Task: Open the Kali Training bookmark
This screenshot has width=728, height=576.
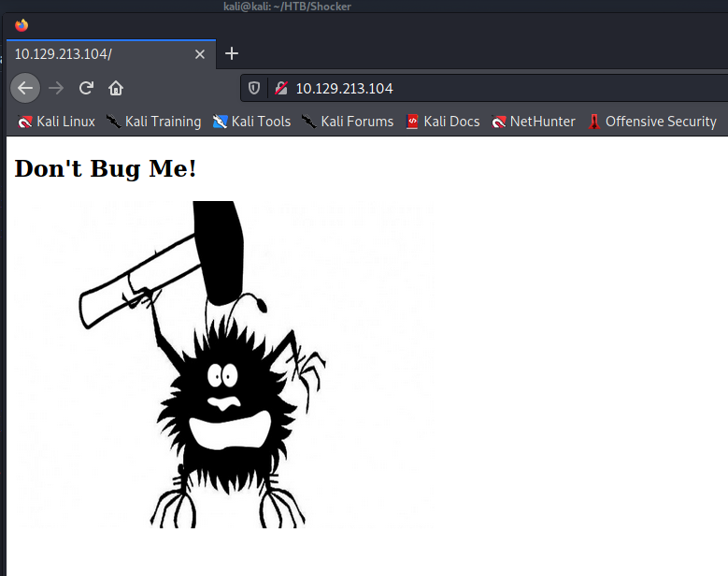Action: [153, 122]
